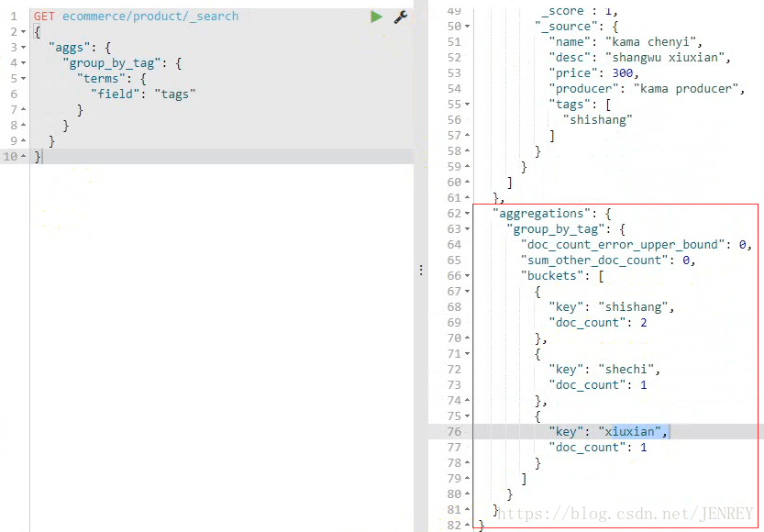The width and height of the screenshot is (764, 532).
Task: Click the fold end marker at line 58
Action: tap(467, 150)
